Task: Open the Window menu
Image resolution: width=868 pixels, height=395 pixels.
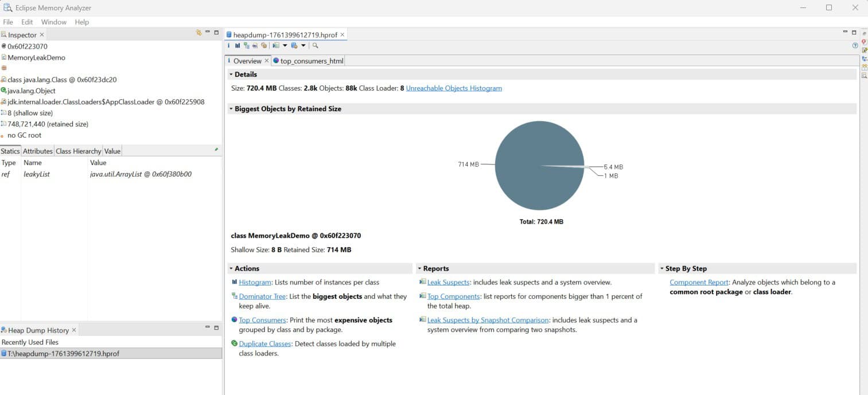Action: pos(54,22)
